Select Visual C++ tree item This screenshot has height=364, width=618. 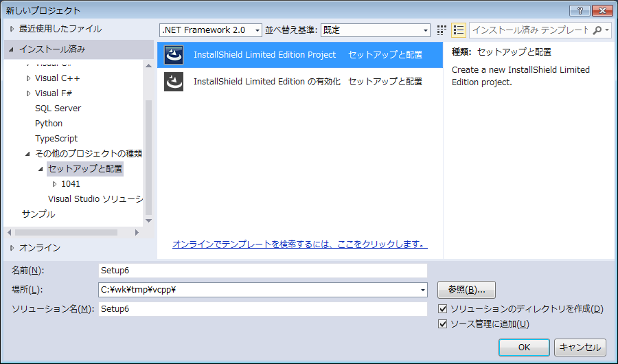click(58, 78)
